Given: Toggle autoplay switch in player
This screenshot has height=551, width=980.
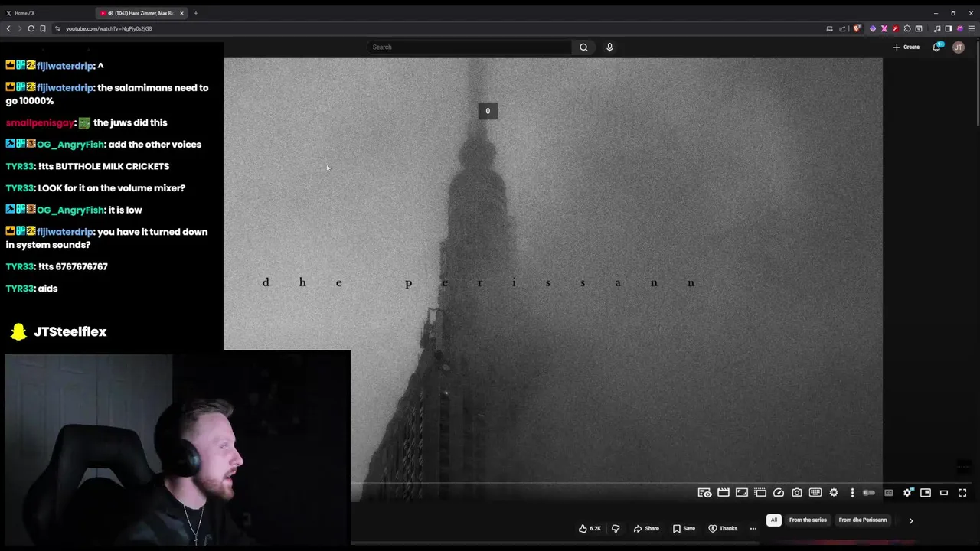Looking at the screenshot, I should 869,493.
